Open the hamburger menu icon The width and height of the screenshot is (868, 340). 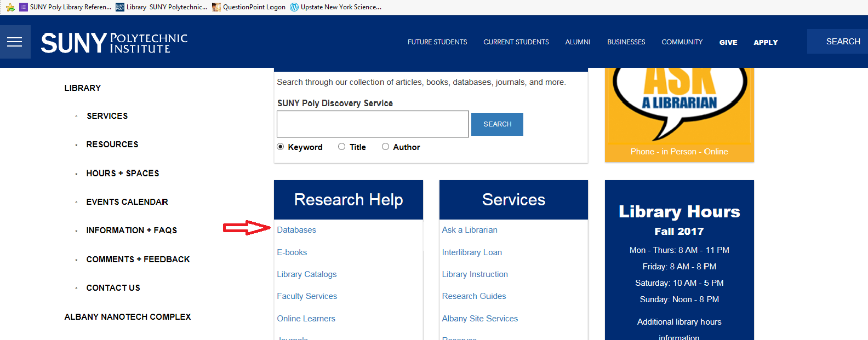click(15, 42)
